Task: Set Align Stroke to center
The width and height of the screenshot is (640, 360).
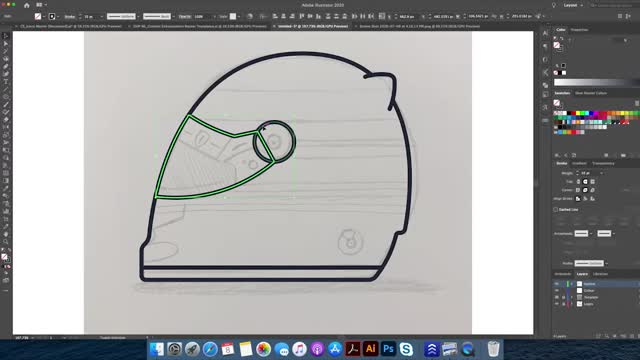Action: click(578, 199)
